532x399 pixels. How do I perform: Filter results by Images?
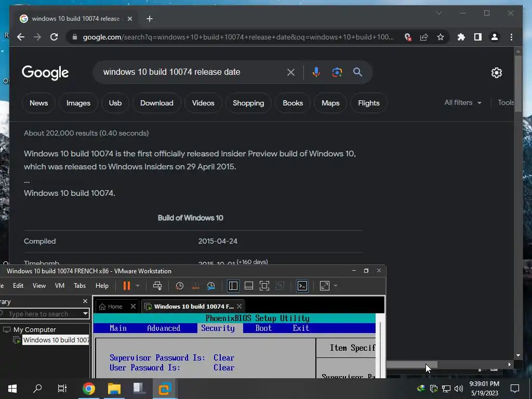click(x=78, y=103)
